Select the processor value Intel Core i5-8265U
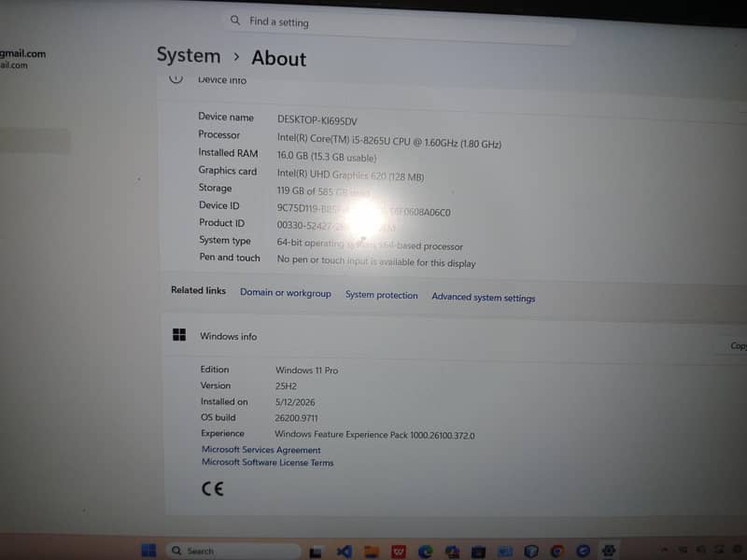The width and height of the screenshot is (747, 560). tap(388, 141)
